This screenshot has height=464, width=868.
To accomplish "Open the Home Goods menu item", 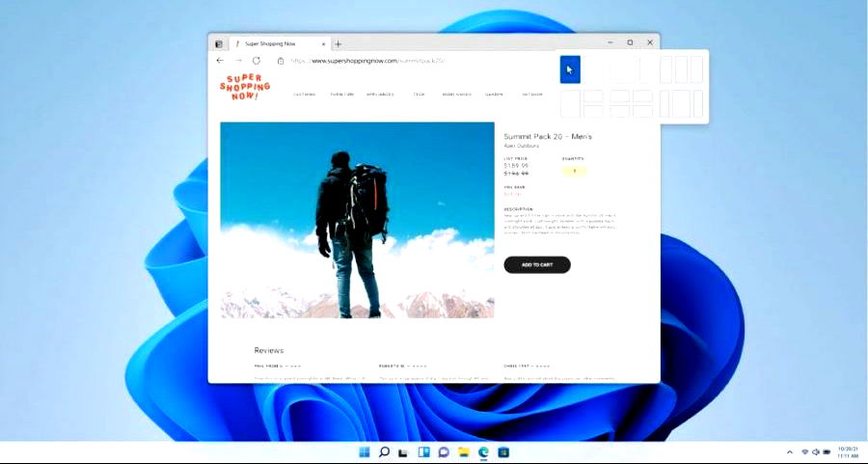I will 457,95.
